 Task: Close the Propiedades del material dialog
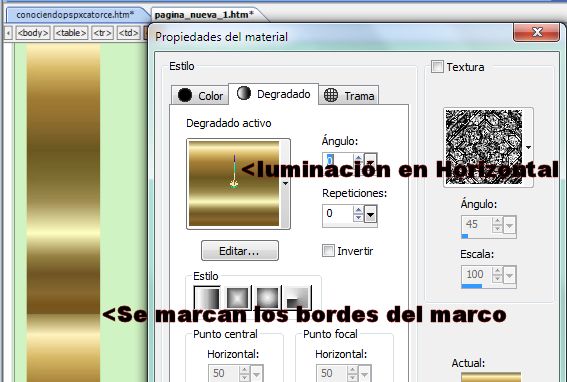[x=537, y=32]
